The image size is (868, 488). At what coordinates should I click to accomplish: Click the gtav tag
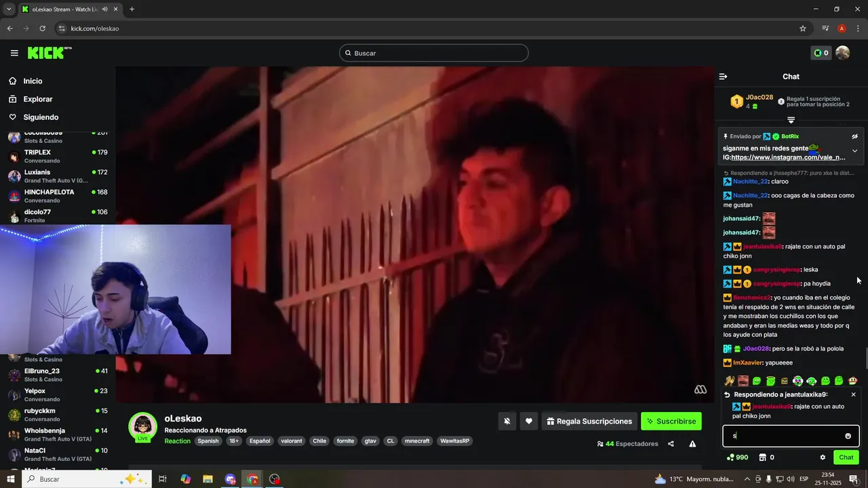370,441
